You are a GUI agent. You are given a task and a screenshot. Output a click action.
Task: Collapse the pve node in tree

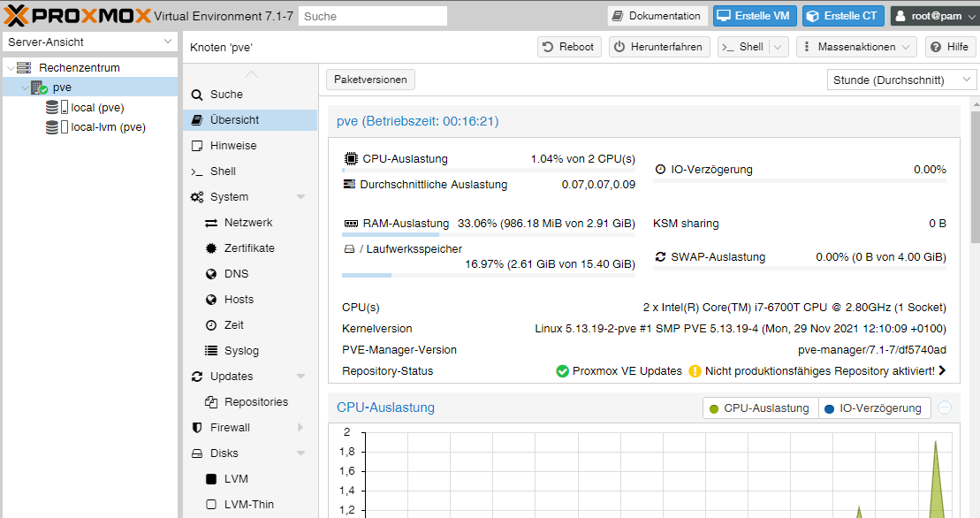point(25,88)
